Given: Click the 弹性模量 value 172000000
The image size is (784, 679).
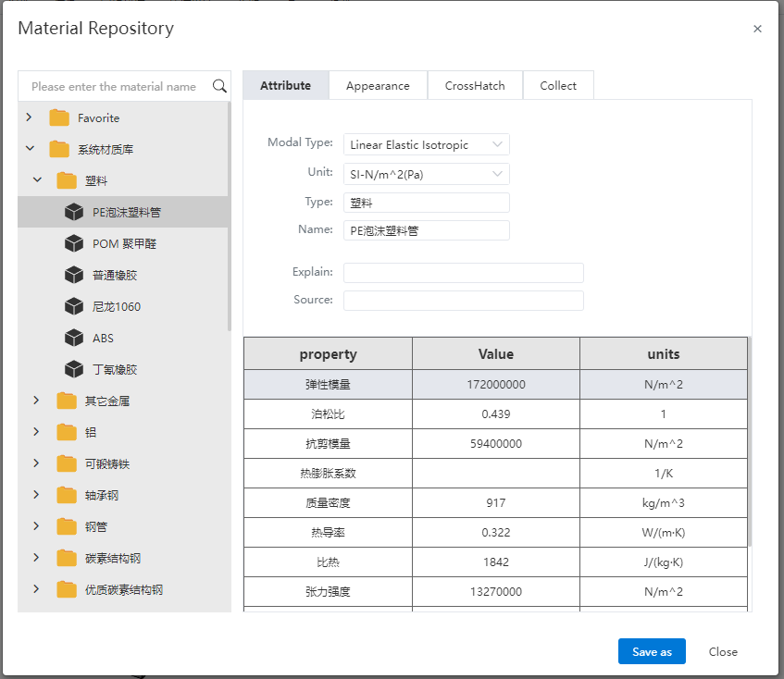Looking at the screenshot, I should pyautogui.click(x=496, y=384).
